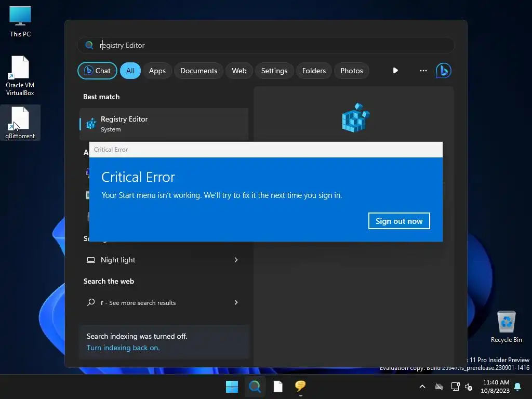
Task: Click the Registry Editor cube icon in result
Action: 91,124
